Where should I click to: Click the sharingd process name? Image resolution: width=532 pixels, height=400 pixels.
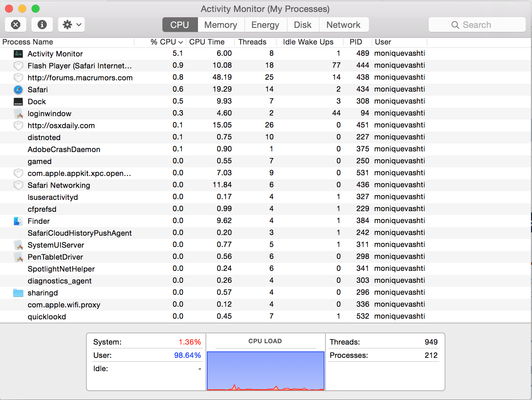(x=43, y=293)
